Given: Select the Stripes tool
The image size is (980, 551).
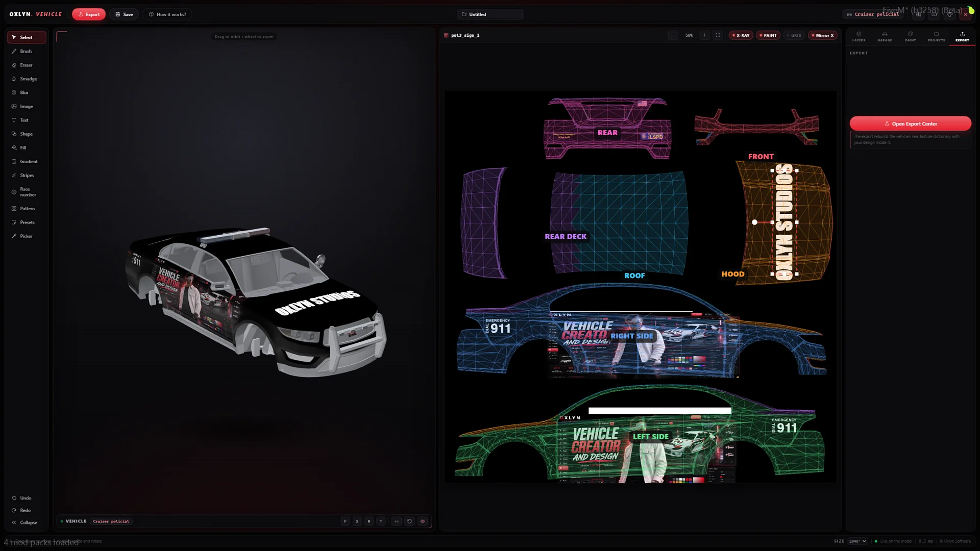Looking at the screenshot, I should 27,175.
